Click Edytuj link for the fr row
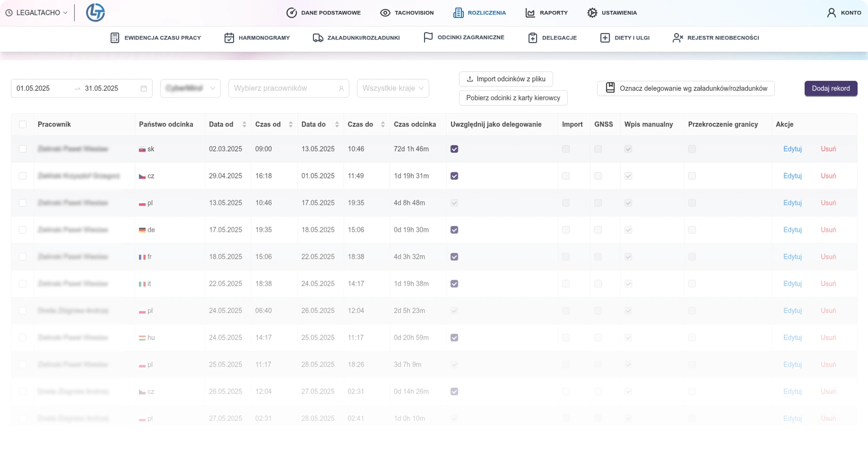The image size is (868, 450). tap(792, 257)
